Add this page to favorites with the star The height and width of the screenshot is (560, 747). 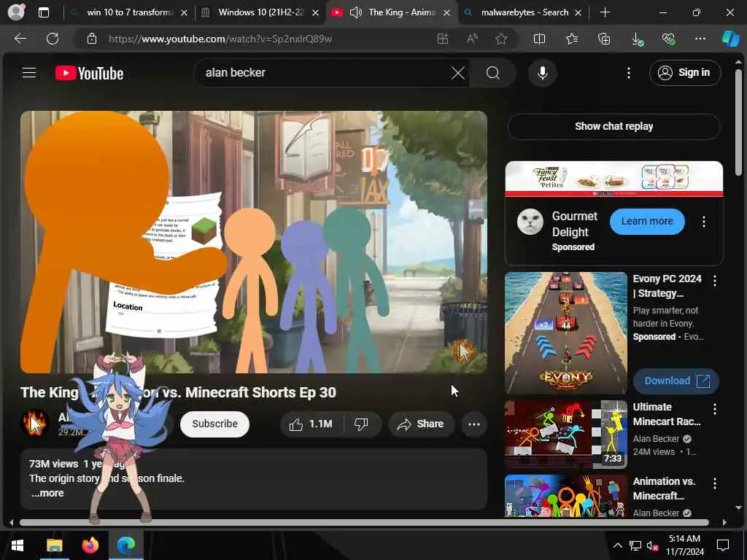pyautogui.click(x=500, y=39)
